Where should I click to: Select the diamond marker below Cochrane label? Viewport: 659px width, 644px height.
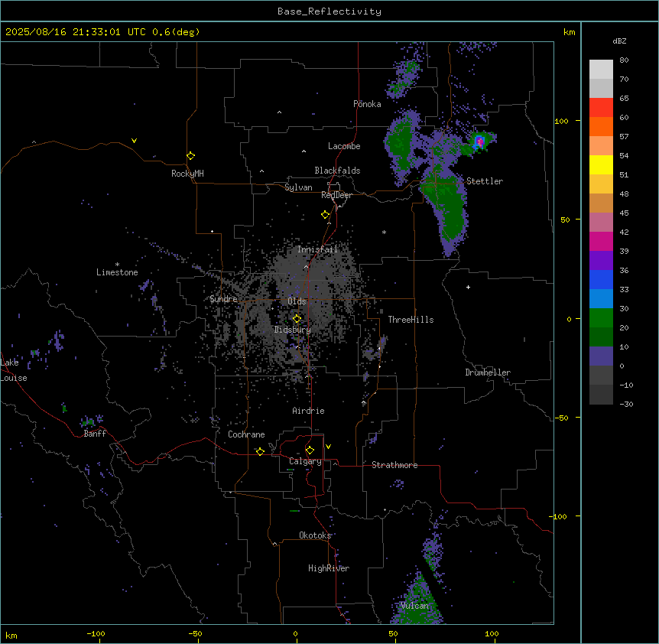[x=260, y=451]
